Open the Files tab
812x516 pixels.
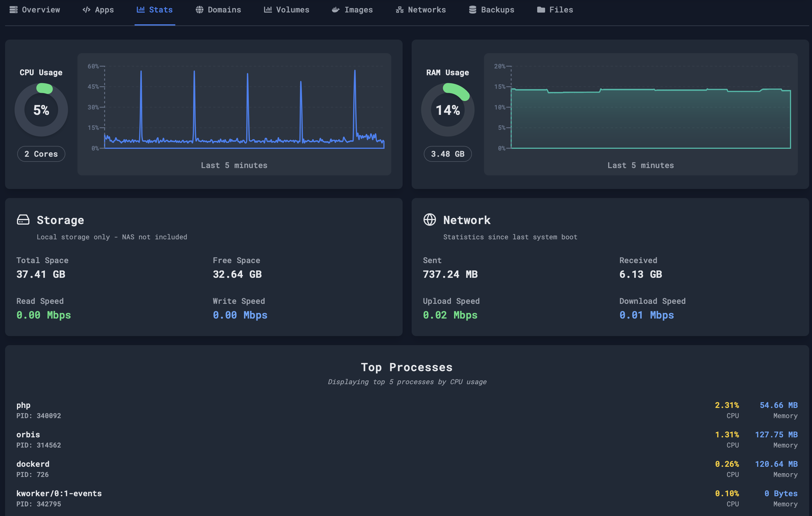click(555, 10)
